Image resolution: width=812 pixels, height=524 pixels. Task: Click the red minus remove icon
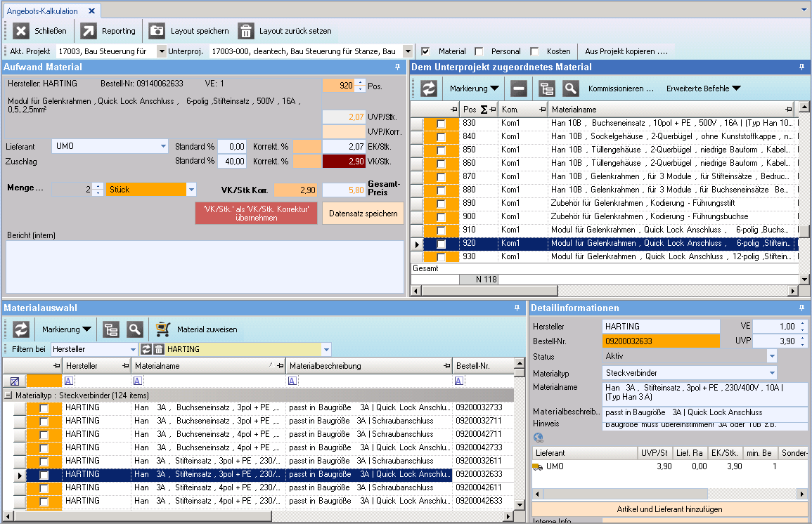[x=519, y=89]
